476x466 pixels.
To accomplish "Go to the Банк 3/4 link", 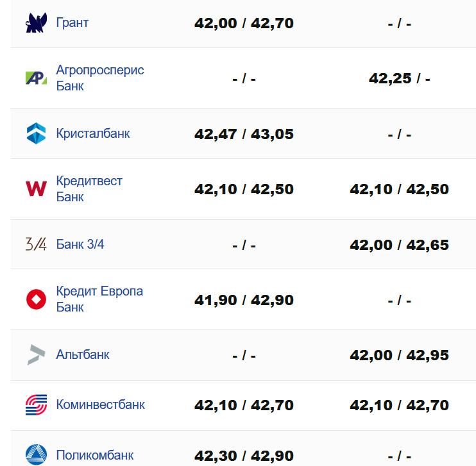I will click(x=80, y=244).
